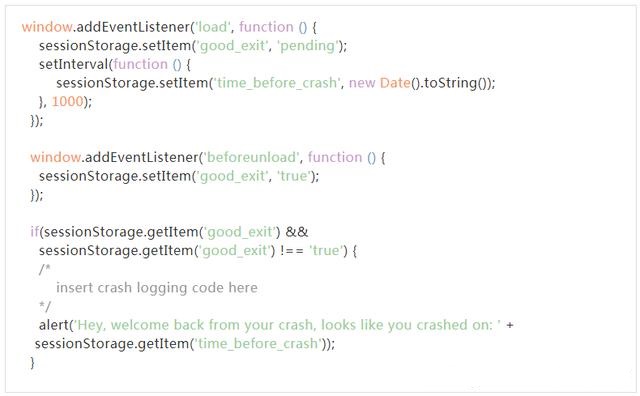Click the 'time_before_crash' string in setItem

point(277,83)
